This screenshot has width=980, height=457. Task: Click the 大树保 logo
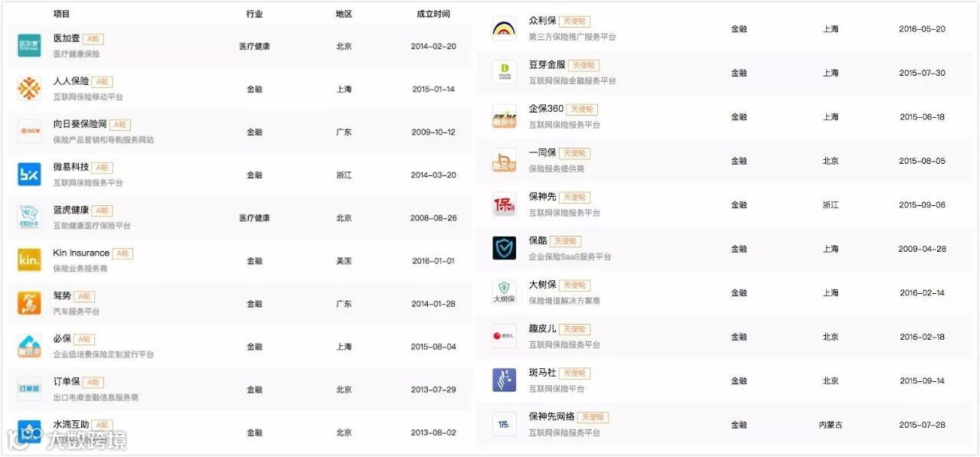(504, 292)
